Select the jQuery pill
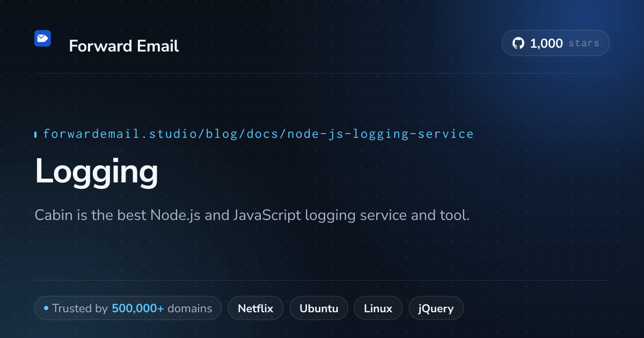644x338 pixels. (x=436, y=308)
